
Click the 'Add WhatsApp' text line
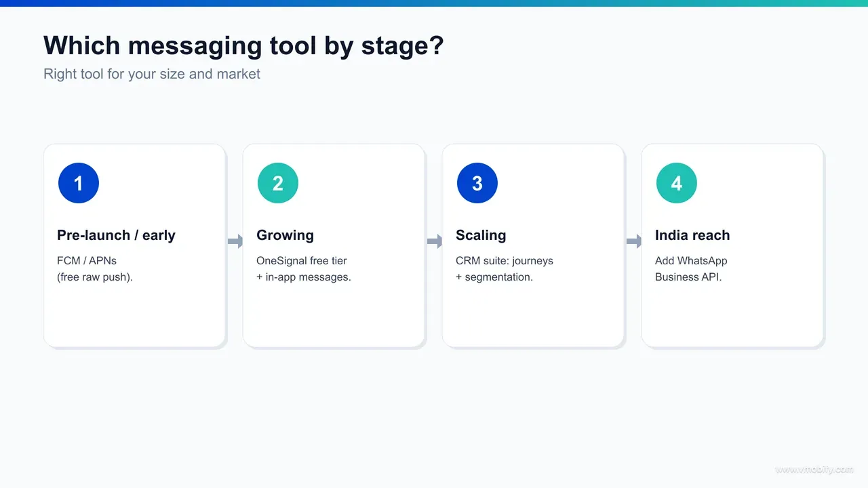(x=691, y=260)
